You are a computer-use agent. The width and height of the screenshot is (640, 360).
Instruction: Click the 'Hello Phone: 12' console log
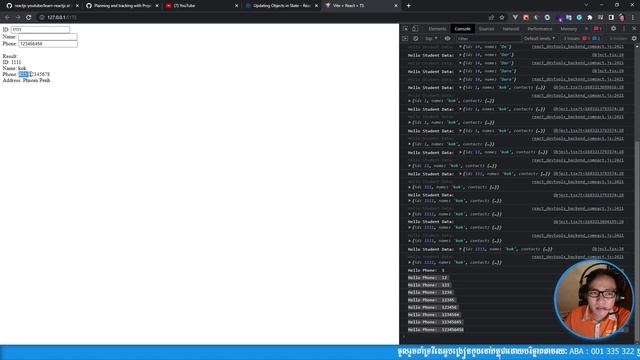[x=427, y=278]
